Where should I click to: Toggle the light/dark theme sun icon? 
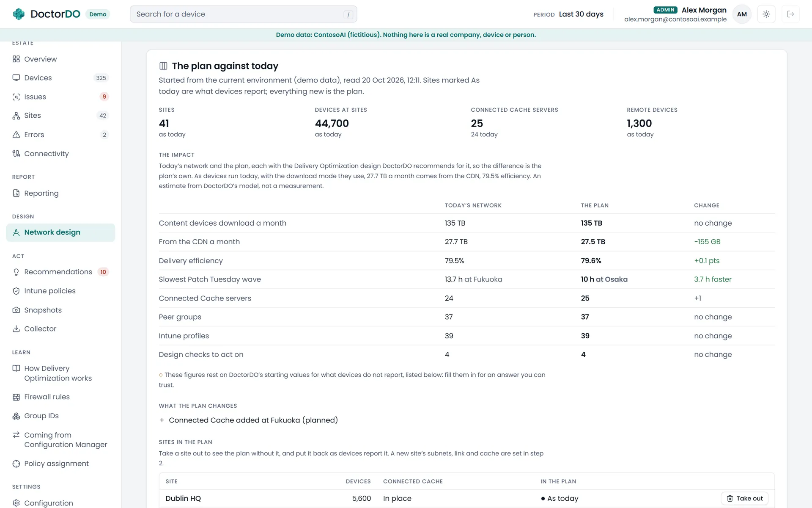pyautogui.click(x=766, y=14)
